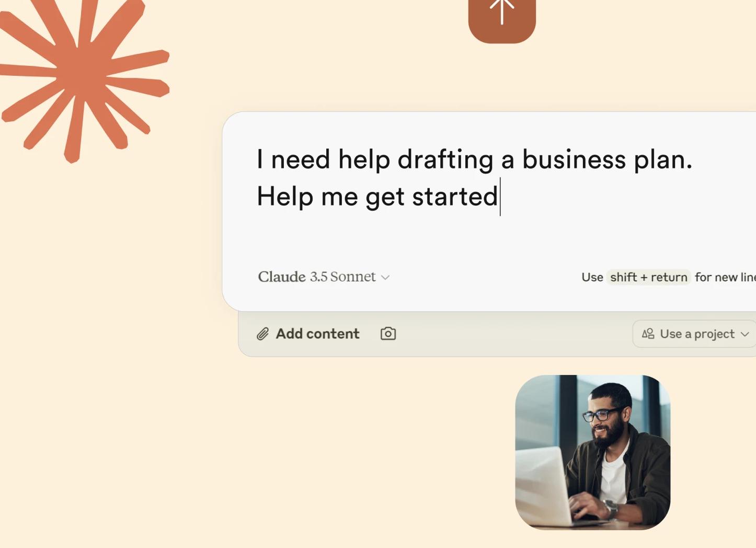Viewport: 756px width, 548px height.
Task: Click the chevron beside Claude 3.5 Sonnet
Action: click(x=385, y=278)
